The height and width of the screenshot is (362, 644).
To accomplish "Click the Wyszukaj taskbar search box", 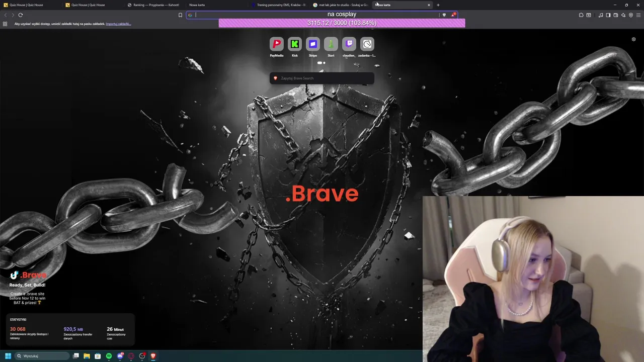I will 42,356.
